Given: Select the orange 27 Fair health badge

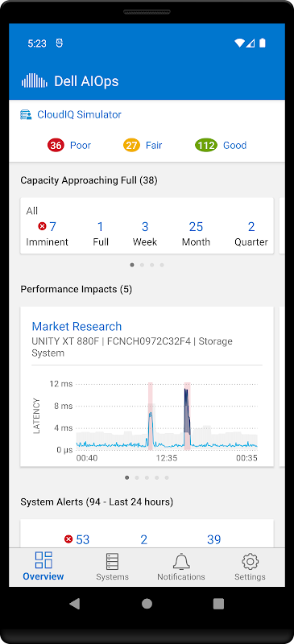Looking at the screenshot, I should [x=131, y=146].
